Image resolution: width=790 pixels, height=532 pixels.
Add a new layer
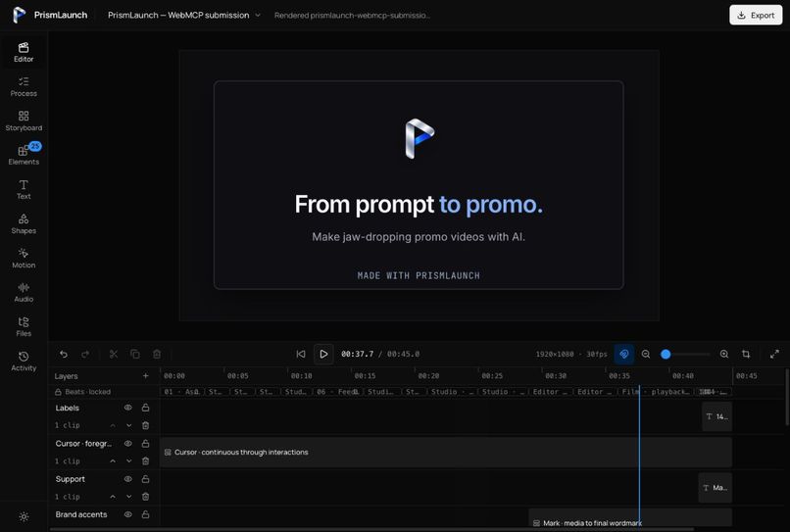point(146,376)
